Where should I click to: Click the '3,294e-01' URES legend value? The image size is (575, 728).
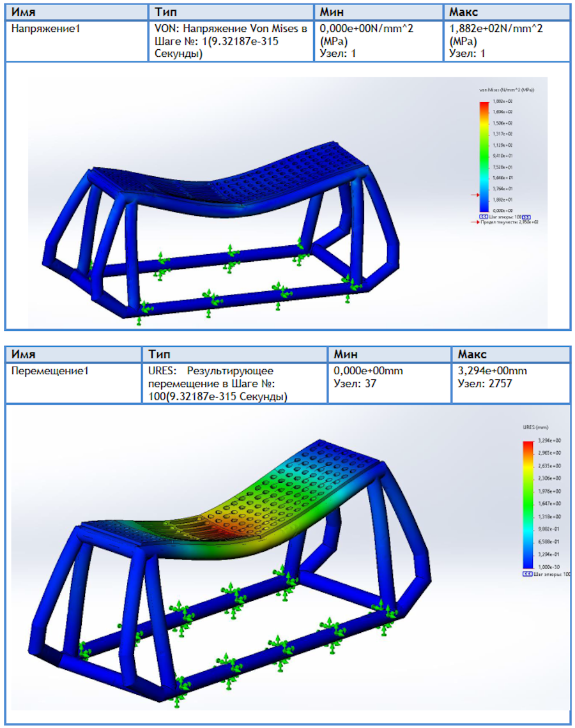tap(549, 554)
